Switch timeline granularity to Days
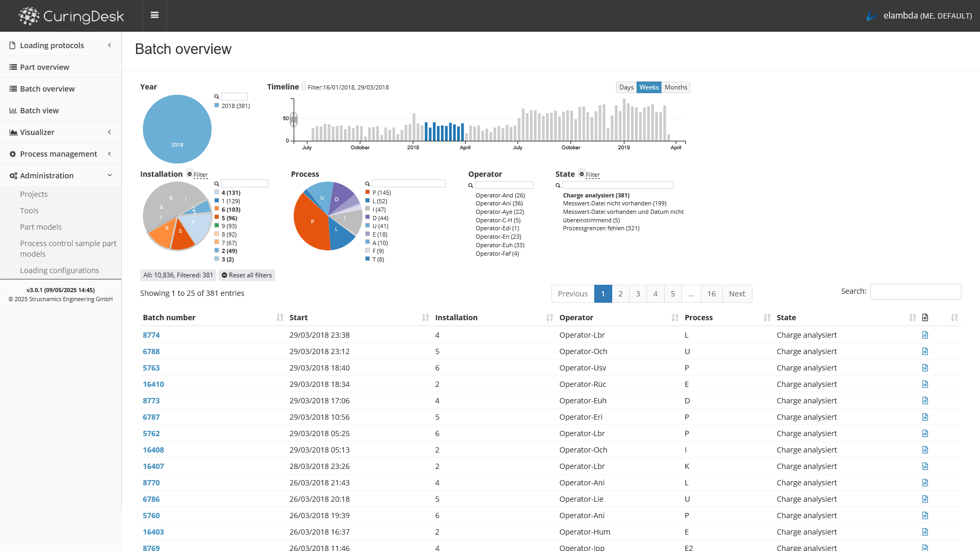Screen dimensions: 980x551 click(626, 87)
